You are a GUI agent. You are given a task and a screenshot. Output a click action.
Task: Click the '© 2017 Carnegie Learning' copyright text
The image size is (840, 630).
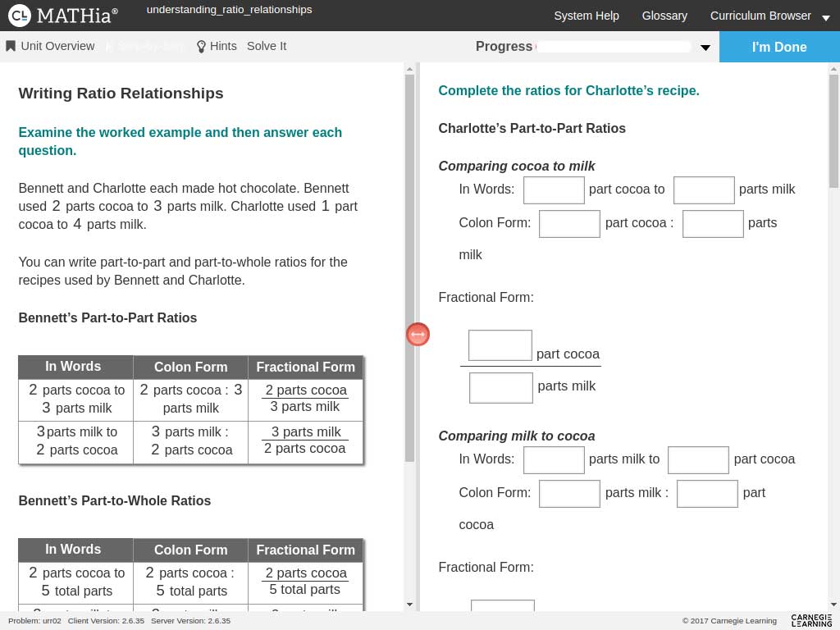[x=729, y=621]
